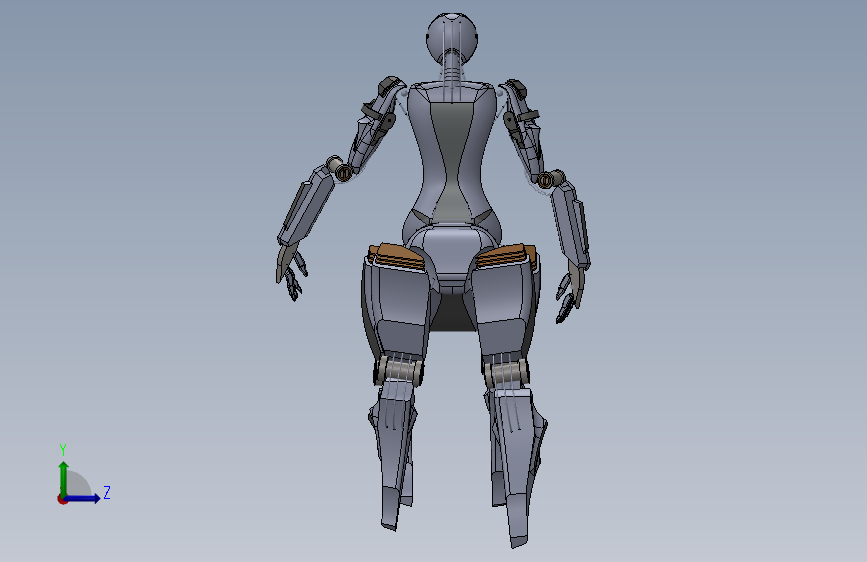Pick the elbow joint of the left-side arm
Image resolution: width=867 pixels, height=562 pixels.
tap(339, 169)
